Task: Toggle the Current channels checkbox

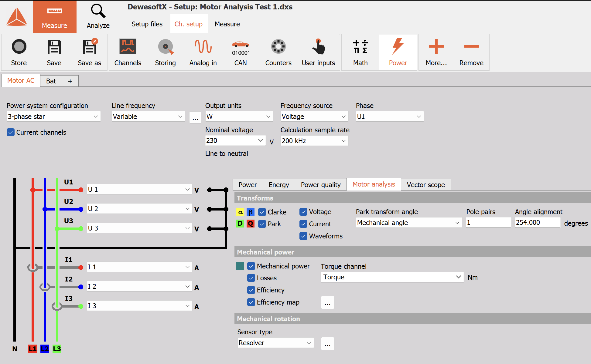Action: point(11,132)
